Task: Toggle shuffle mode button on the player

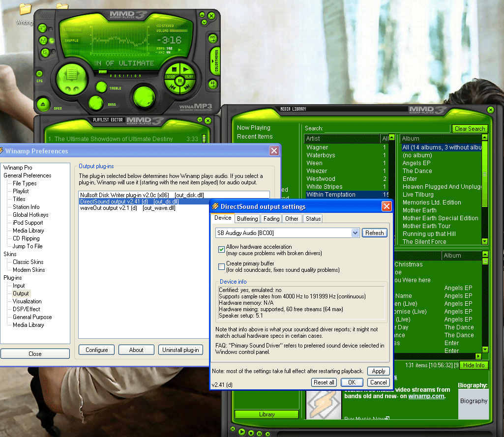Action: pyautogui.click(x=43, y=40)
